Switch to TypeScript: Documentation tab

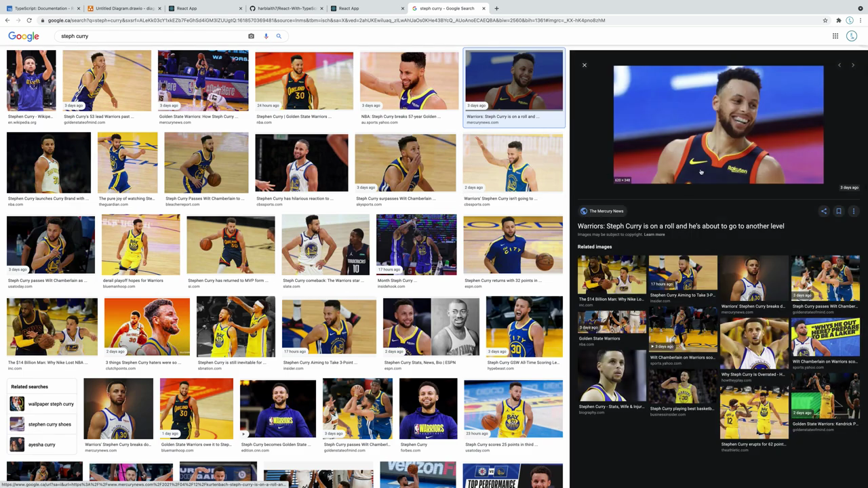[x=43, y=8]
